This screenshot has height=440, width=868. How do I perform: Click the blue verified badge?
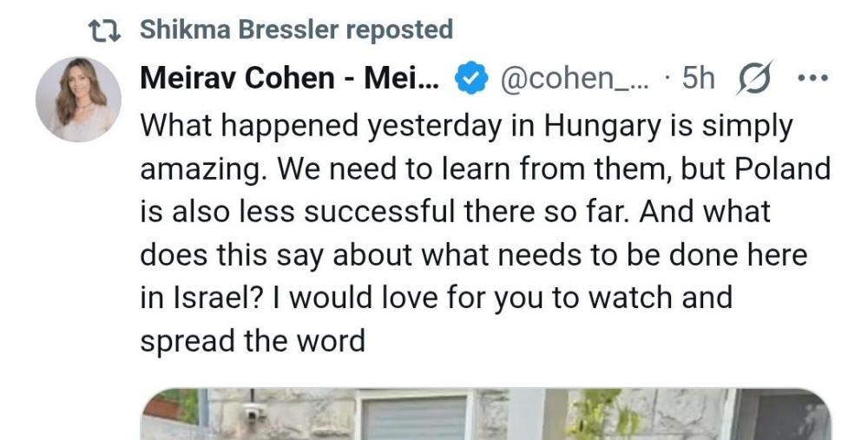tap(470, 79)
